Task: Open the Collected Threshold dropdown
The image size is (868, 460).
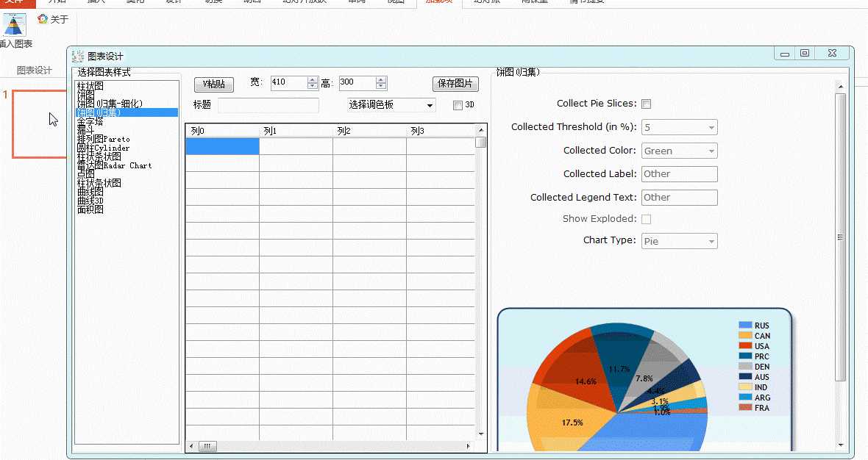Action: 680,127
